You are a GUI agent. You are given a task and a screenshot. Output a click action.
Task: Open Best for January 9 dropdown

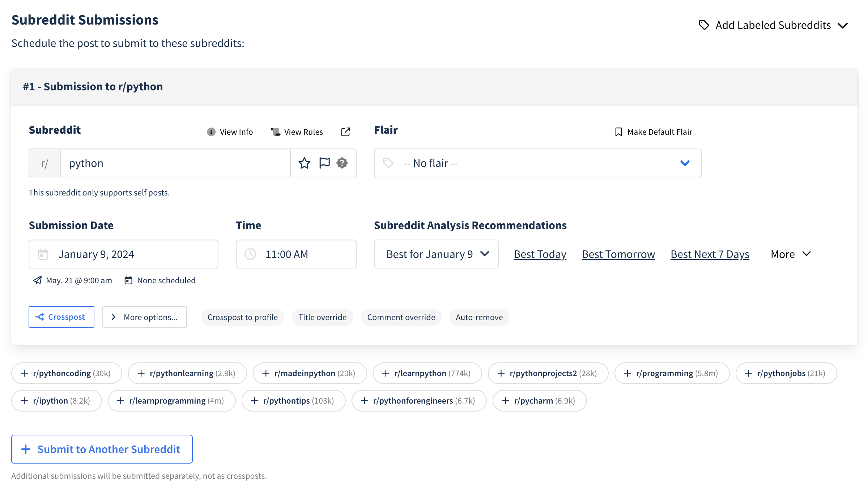[x=436, y=254]
